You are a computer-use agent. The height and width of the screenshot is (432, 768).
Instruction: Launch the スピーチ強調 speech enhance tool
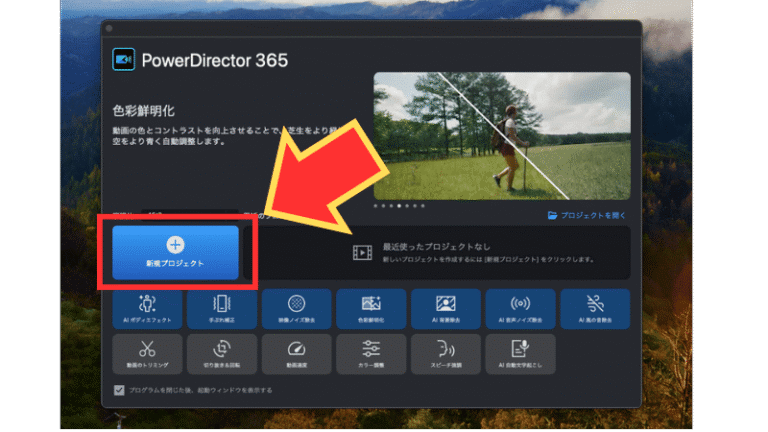[x=446, y=354]
